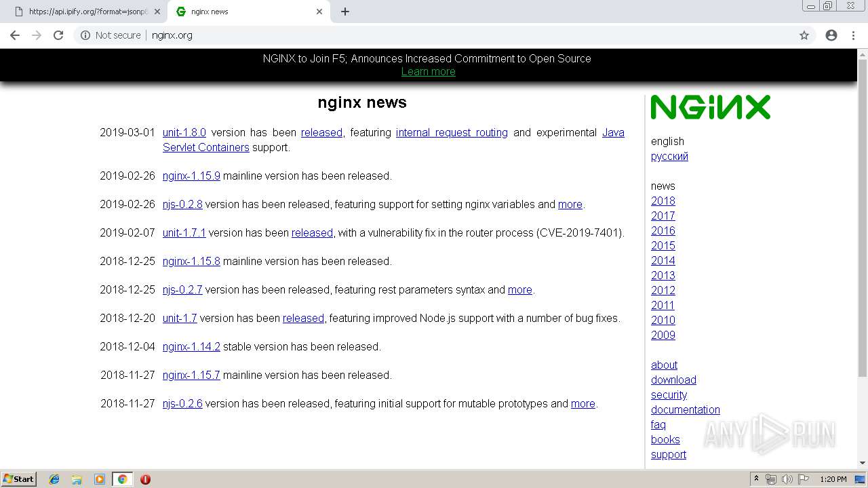Select the nginx news tab
The height and width of the screenshot is (488, 868).
(x=248, y=12)
